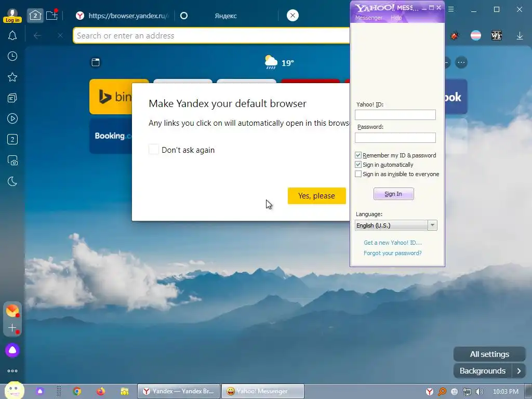Click the Yahoo! ID input field

click(395, 115)
